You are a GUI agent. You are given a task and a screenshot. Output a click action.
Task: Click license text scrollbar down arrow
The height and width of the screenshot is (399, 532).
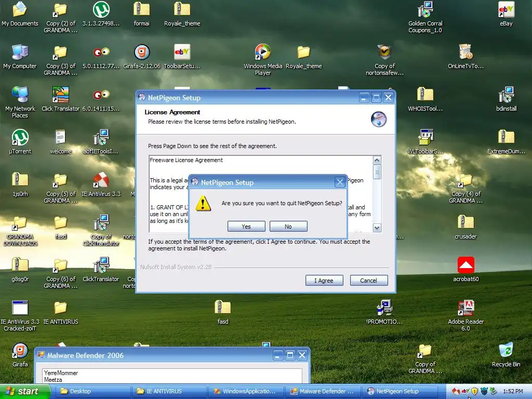377,228
